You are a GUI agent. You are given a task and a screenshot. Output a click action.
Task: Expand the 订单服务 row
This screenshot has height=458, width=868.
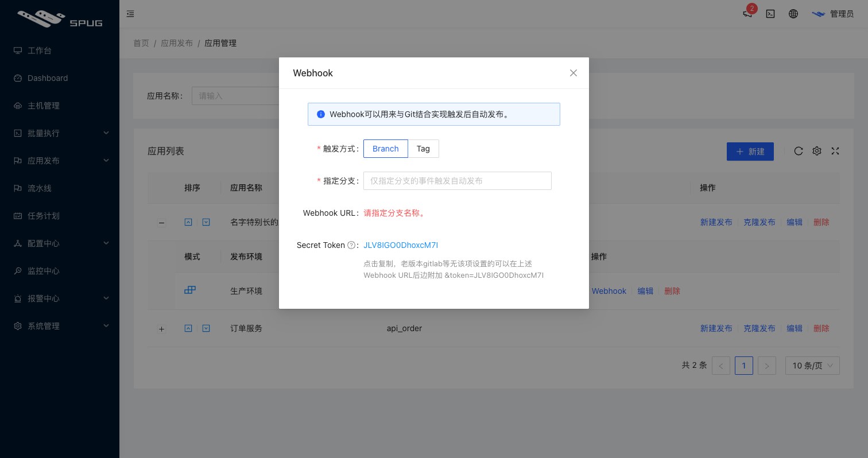pos(162,329)
